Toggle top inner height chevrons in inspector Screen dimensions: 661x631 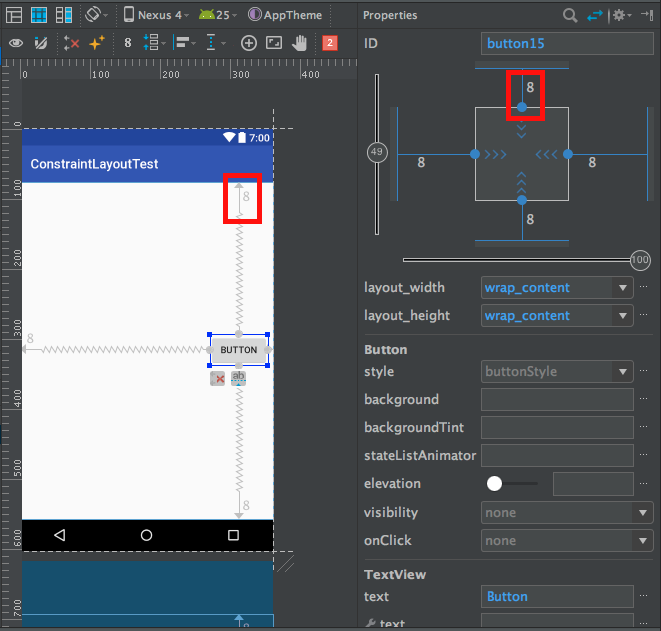[x=522, y=128]
